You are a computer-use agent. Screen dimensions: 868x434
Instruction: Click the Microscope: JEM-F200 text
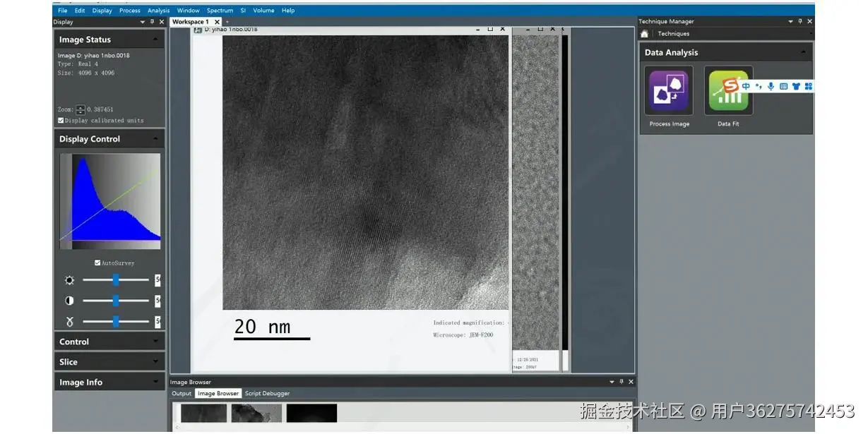click(x=463, y=334)
